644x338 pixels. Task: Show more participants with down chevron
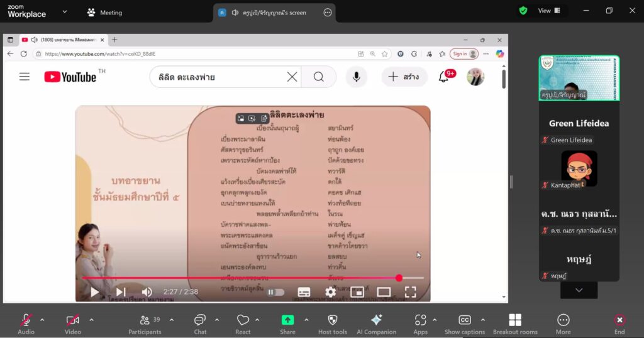coord(579,290)
